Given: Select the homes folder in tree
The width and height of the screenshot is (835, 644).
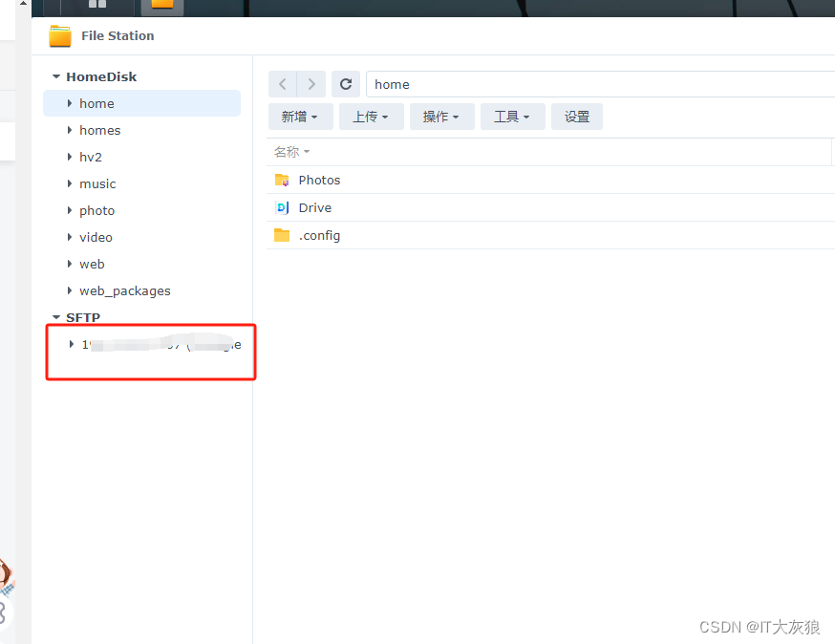Looking at the screenshot, I should (x=99, y=131).
